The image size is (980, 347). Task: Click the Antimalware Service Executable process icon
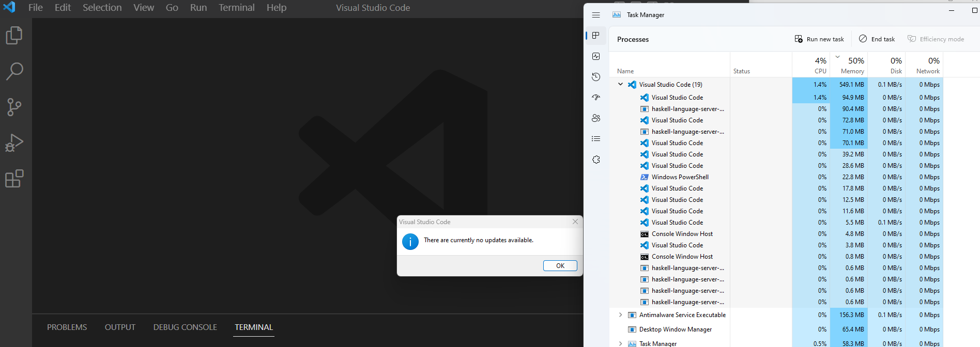point(632,315)
